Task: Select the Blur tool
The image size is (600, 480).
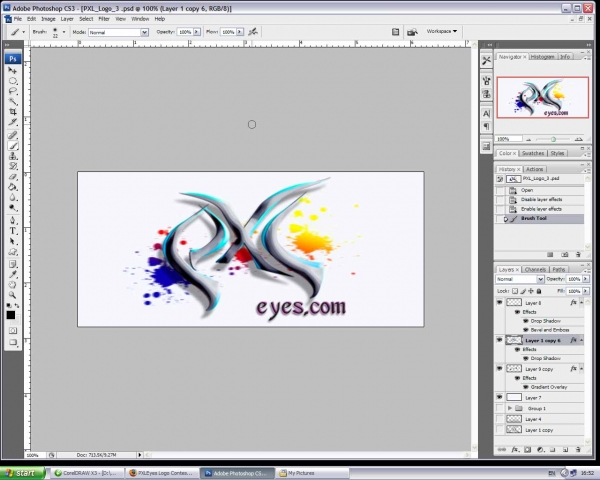Action: pyautogui.click(x=13, y=197)
